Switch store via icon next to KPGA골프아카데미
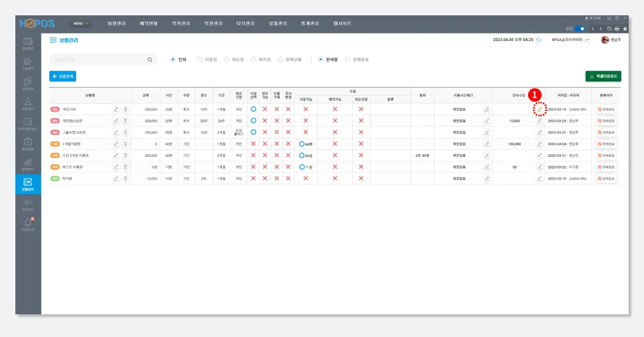 [x=588, y=40]
